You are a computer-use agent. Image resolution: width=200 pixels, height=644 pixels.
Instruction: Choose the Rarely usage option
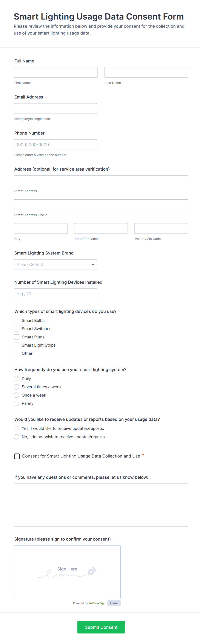click(16, 403)
